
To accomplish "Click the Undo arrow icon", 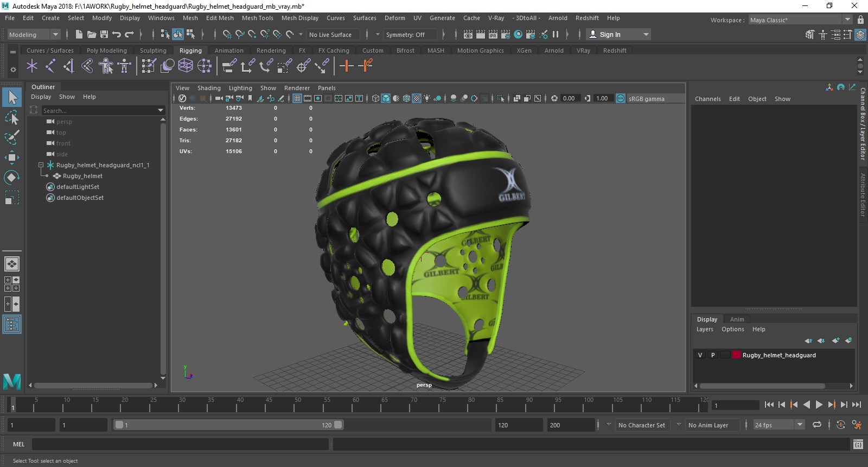I will [117, 34].
